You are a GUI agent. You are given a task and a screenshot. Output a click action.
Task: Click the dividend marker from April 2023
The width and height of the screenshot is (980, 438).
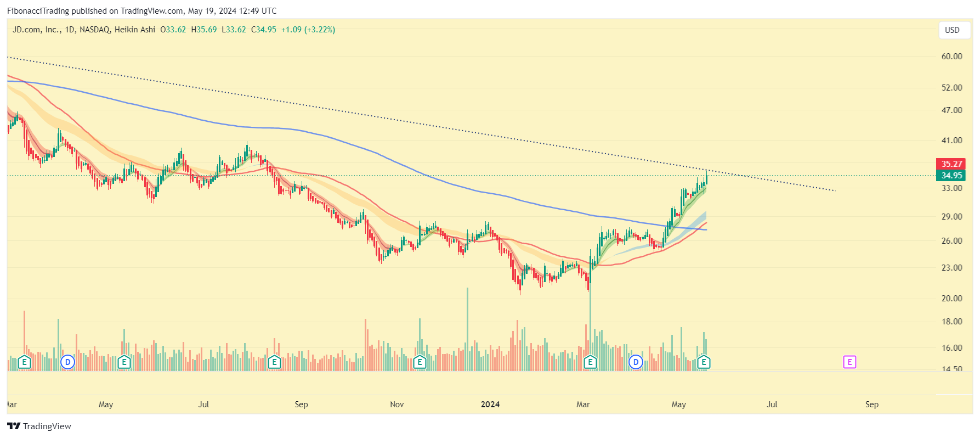(67, 362)
